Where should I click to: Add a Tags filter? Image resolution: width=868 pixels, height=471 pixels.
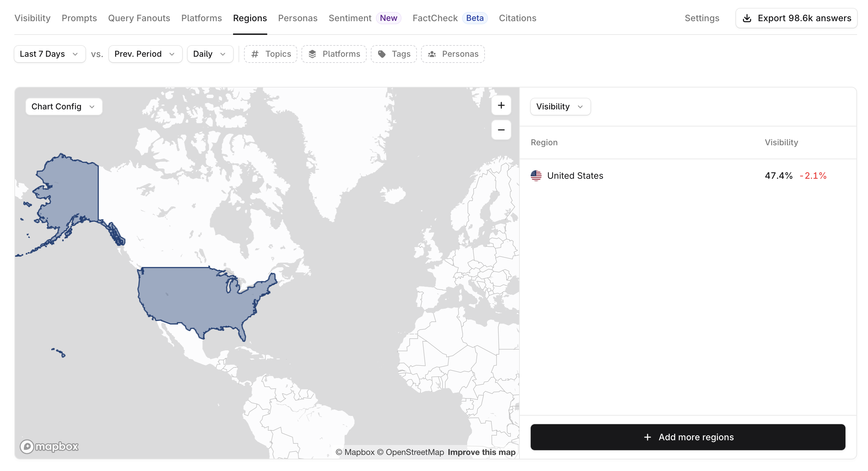[x=394, y=54]
